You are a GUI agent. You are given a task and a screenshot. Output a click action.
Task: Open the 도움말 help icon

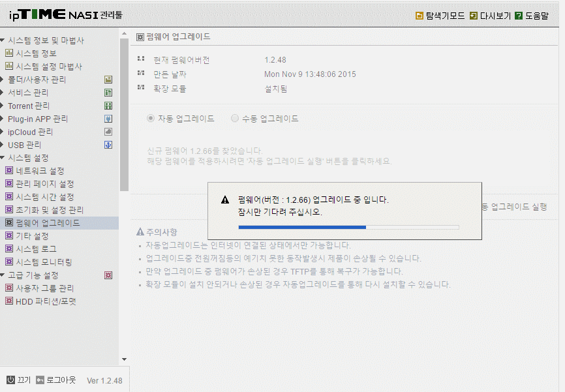click(519, 16)
